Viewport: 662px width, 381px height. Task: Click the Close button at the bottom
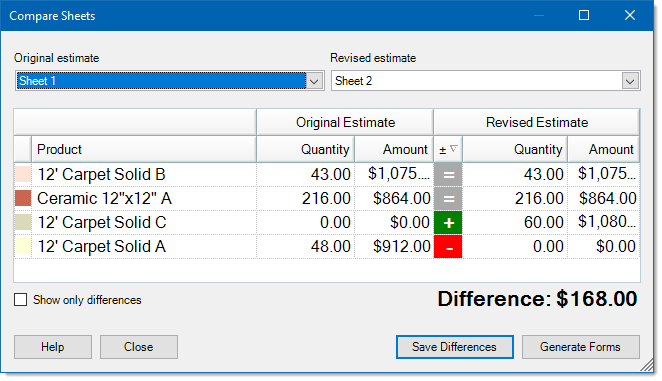click(x=138, y=347)
